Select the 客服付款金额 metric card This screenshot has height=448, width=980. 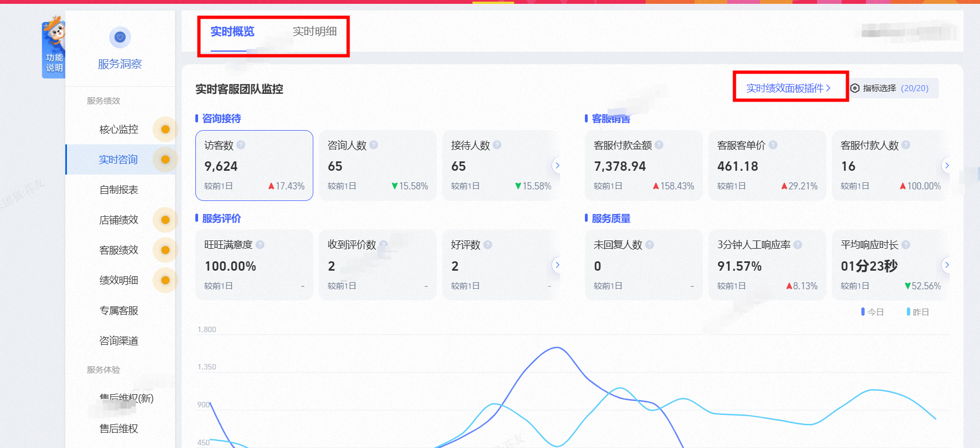tap(644, 165)
